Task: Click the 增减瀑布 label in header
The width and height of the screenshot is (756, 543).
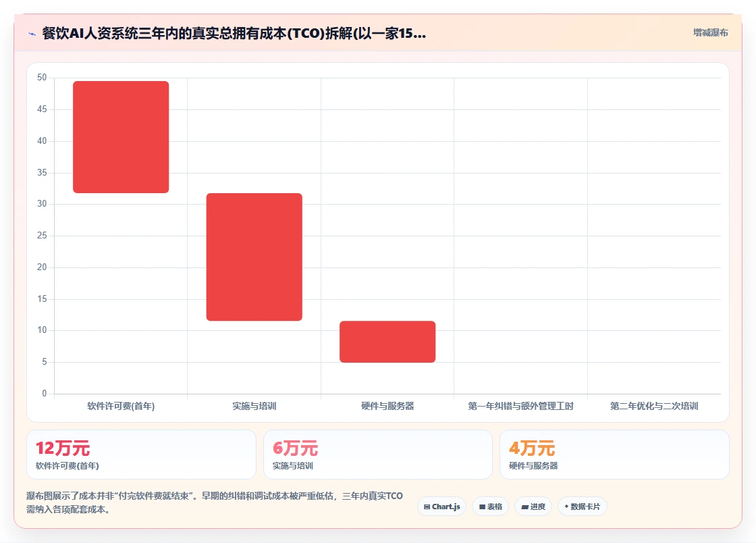Action: [x=711, y=32]
